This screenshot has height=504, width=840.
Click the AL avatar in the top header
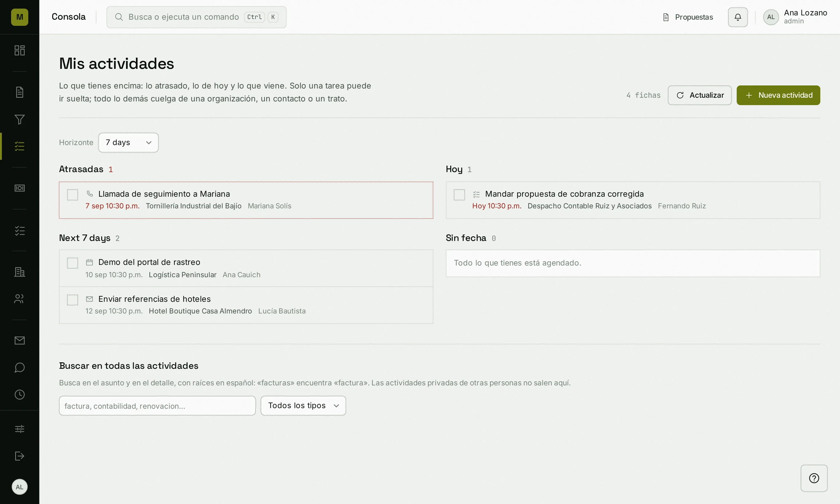771,17
